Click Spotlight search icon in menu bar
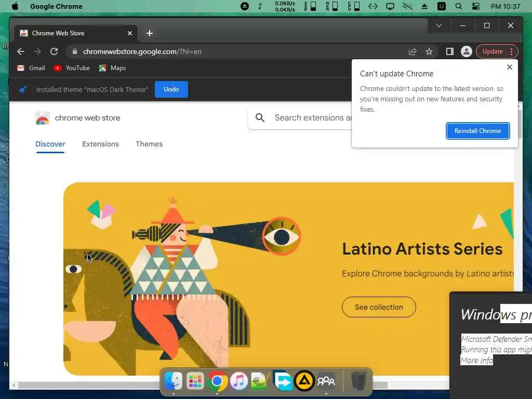 point(458,6)
